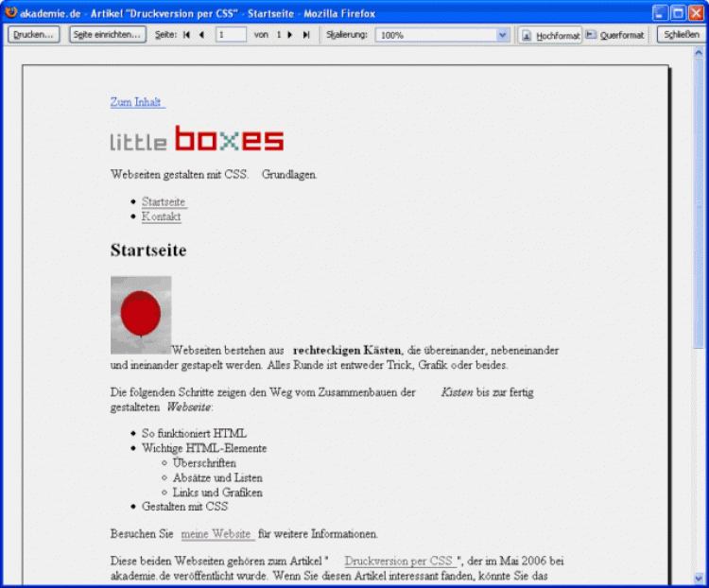Select Hochformat portrait orientation
The width and height of the screenshot is (709, 588).
point(550,35)
